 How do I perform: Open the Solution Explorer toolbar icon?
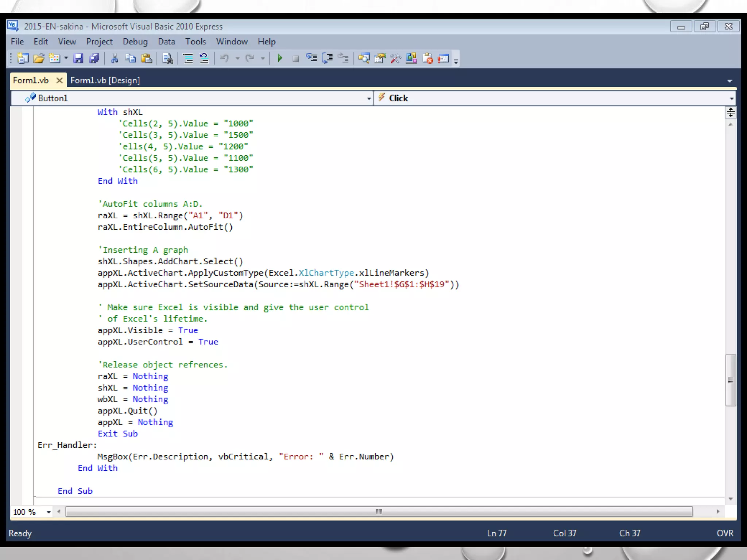[x=364, y=58]
